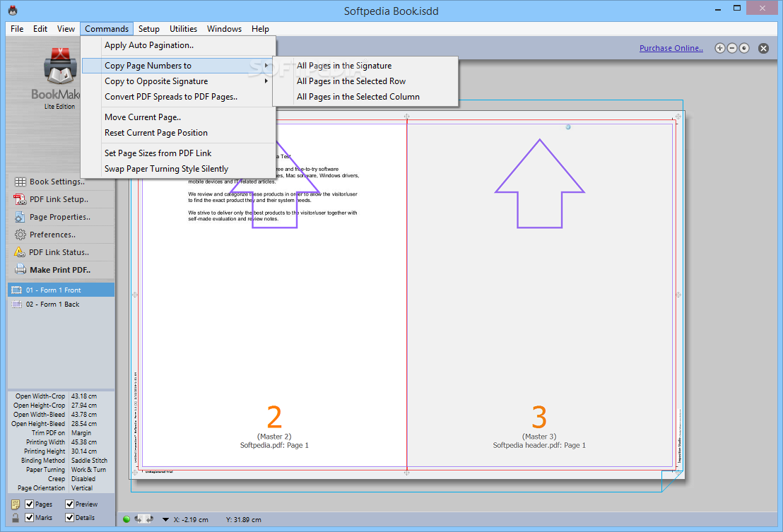Open the Setup menu

pyautogui.click(x=149, y=28)
